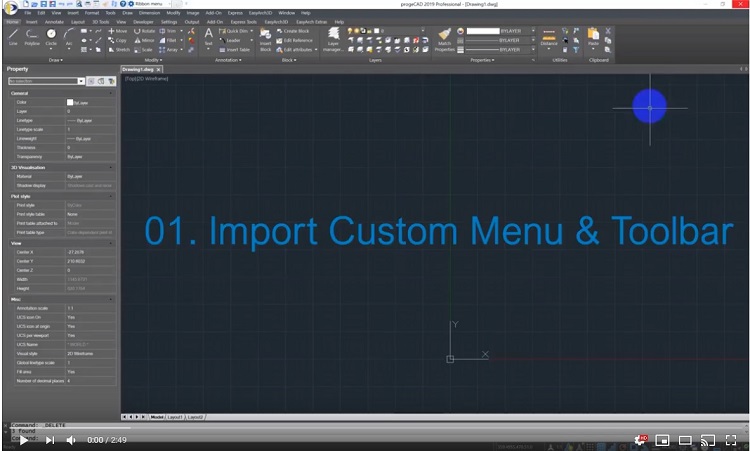Image resolution: width=750 pixels, height=451 pixels.
Task: Click Edit attributes in Block panel
Action: [x=294, y=49]
